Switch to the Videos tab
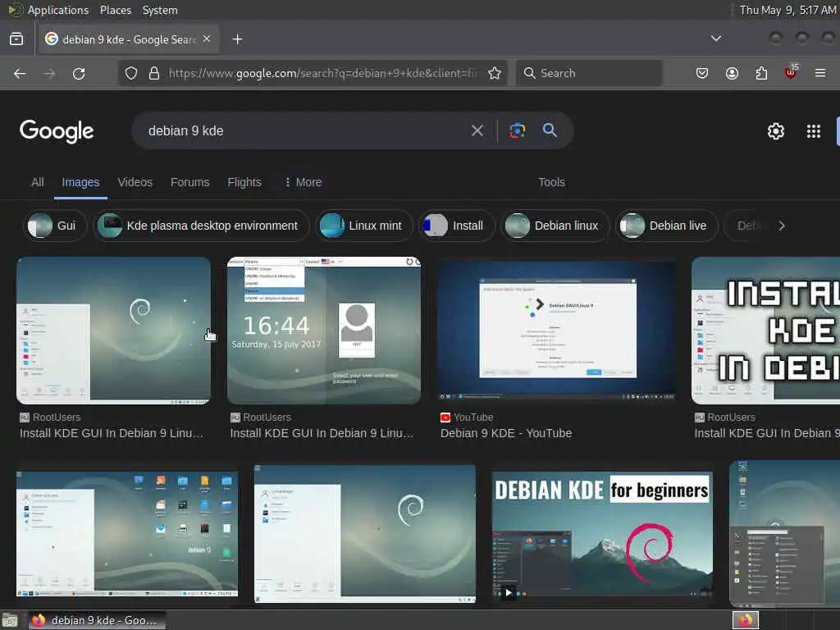 coord(135,182)
